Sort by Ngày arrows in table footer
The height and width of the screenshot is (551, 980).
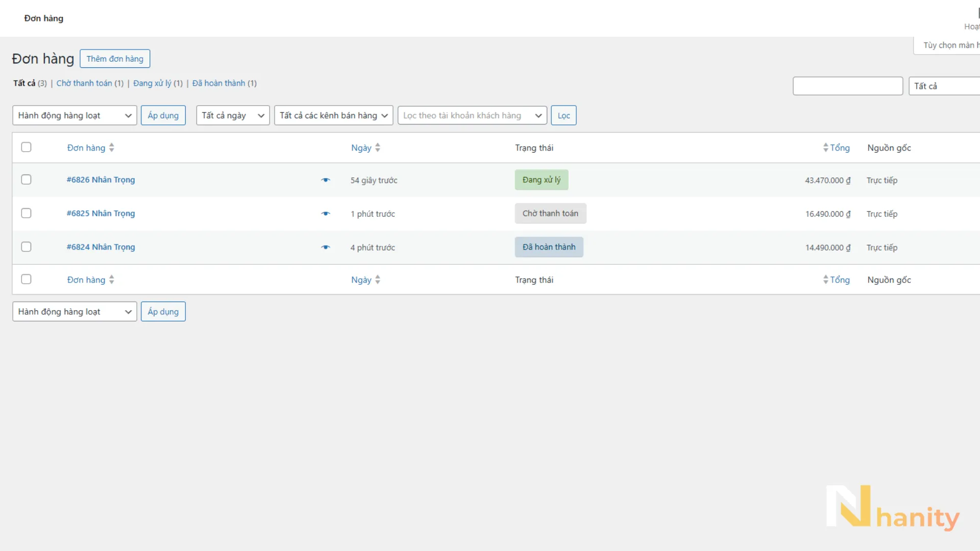click(x=378, y=280)
